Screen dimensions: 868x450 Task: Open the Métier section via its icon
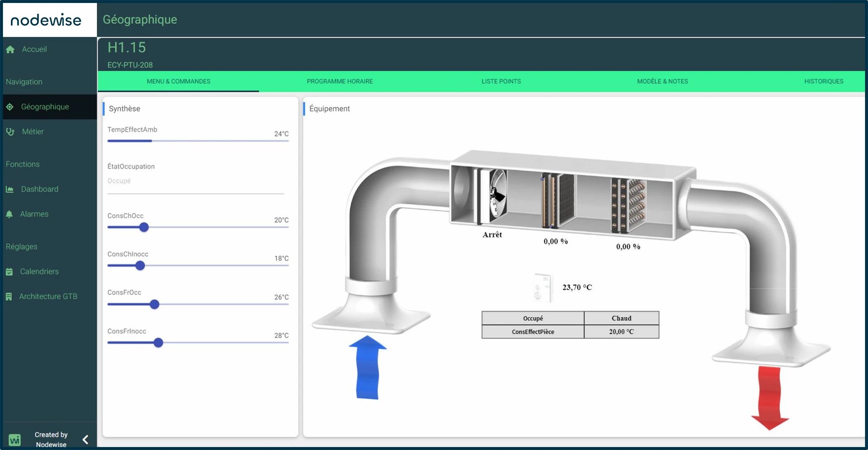(x=10, y=131)
